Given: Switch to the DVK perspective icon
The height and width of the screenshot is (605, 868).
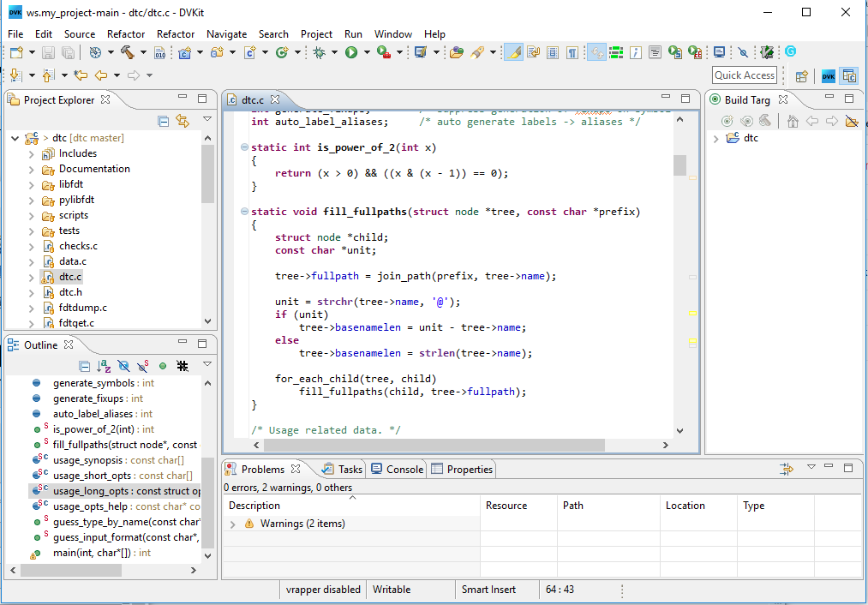Looking at the screenshot, I should click(828, 75).
